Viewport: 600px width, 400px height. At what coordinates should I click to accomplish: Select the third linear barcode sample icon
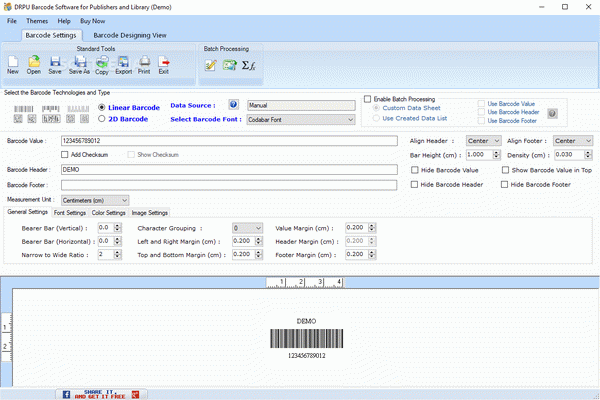coord(78,109)
